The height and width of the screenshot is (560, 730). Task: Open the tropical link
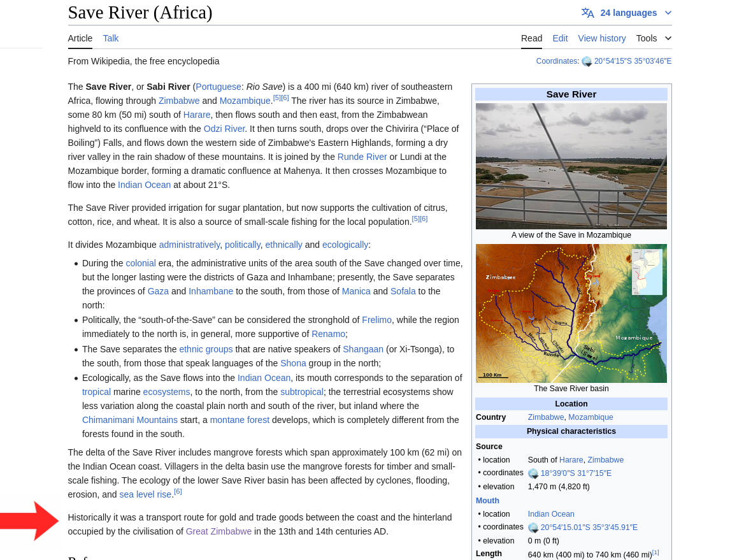(x=96, y=391)
